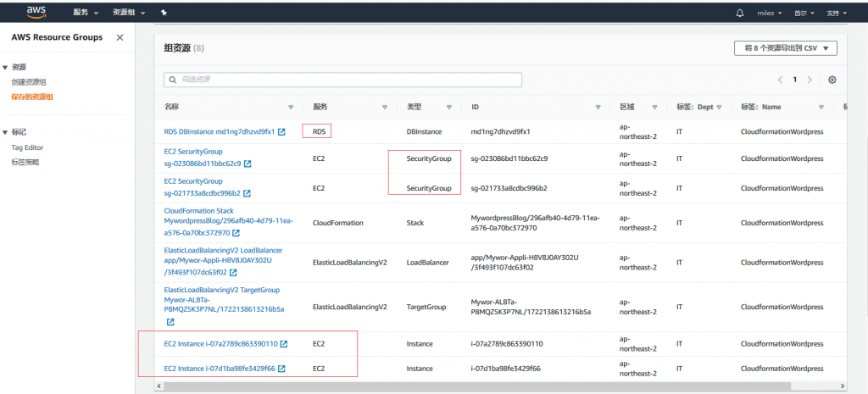
Task: Click the scroll right arrow of table scrollbar
Action: pos(843,386)
